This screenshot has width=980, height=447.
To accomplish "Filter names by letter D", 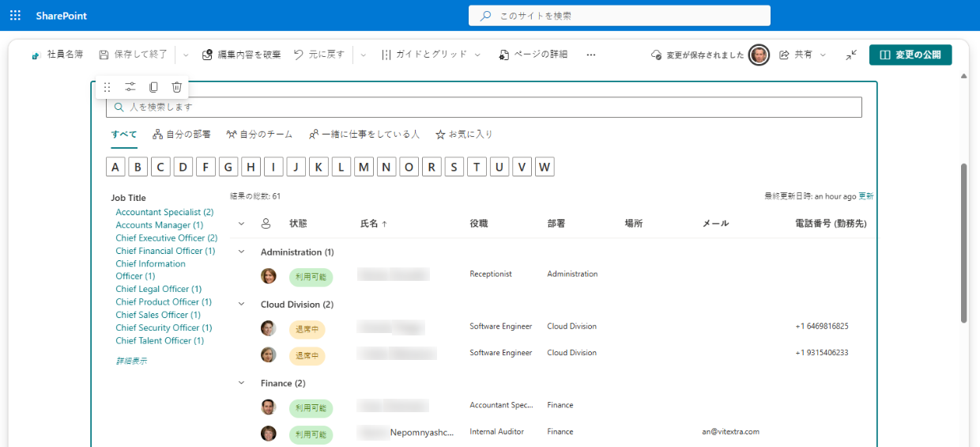I will coord(184,167).
